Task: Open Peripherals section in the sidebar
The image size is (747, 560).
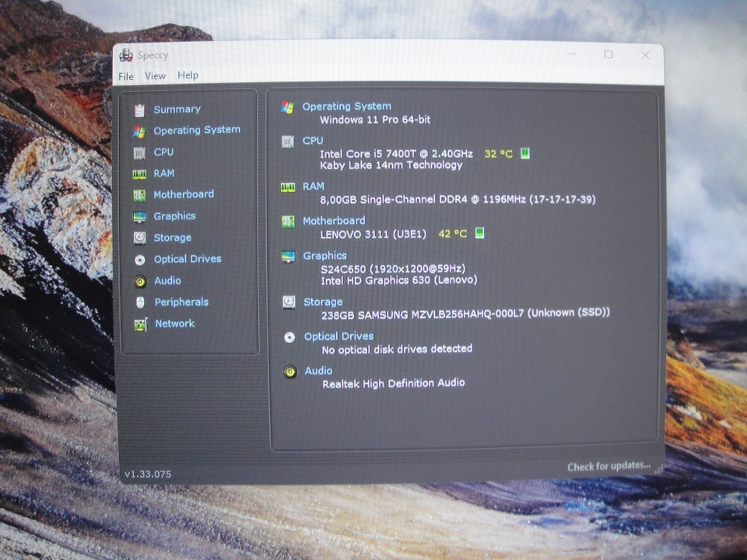Action: click(x=181, y=302)
